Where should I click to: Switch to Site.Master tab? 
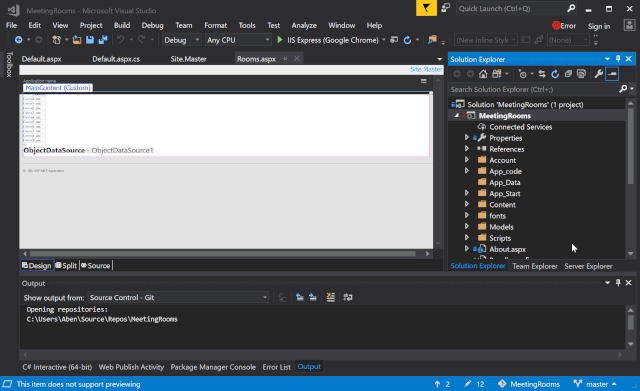188,59
